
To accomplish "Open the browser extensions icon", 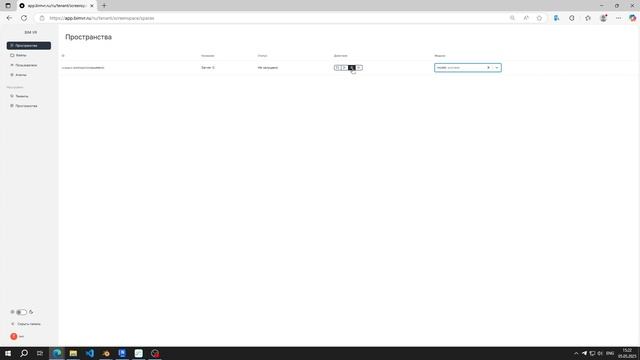I will tap(572, 18).
